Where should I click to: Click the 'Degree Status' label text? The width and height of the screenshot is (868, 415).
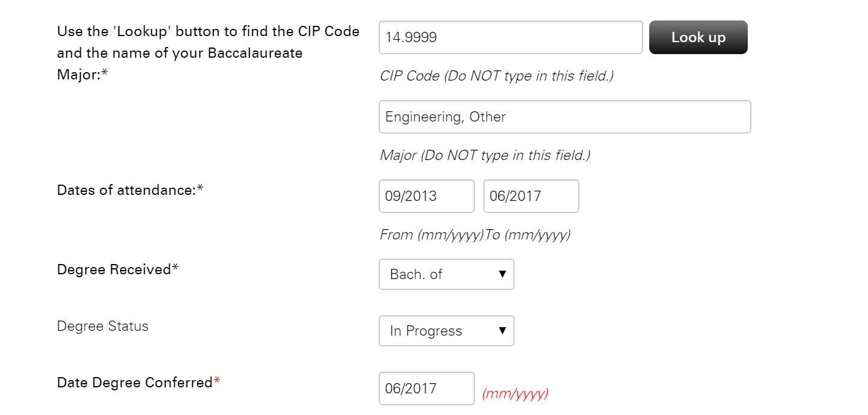(x=103, y=326)
